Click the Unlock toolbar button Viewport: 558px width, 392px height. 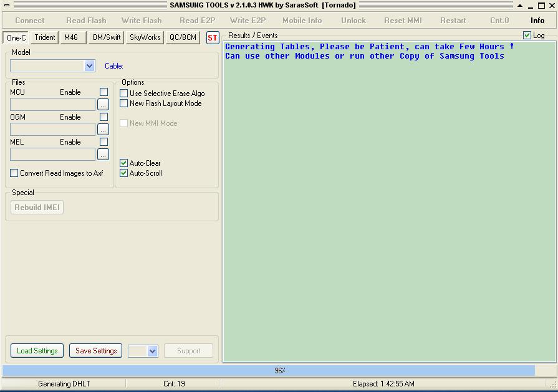(354, 21)
